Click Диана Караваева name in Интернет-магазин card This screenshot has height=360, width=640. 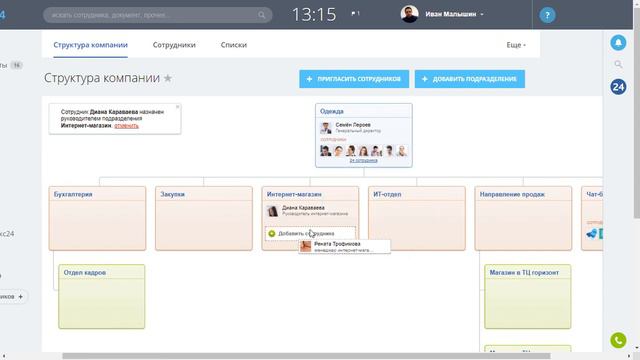pyautogui.click(x=303, y=208)
